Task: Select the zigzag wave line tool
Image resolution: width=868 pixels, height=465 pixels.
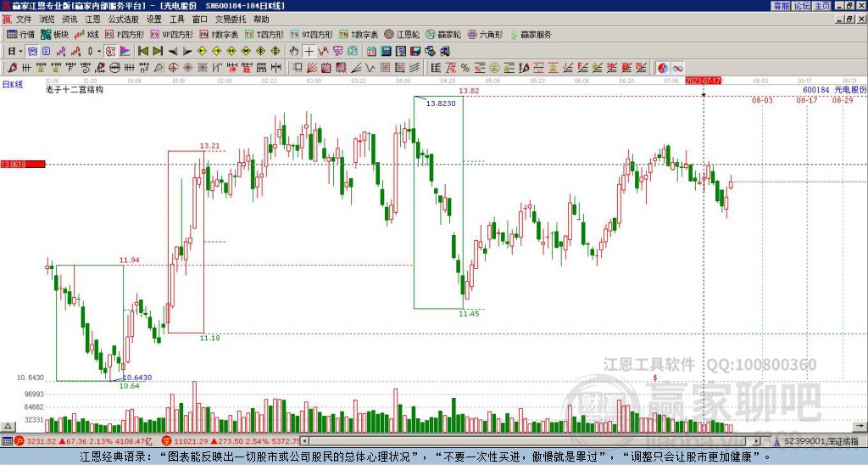Action: 370,68
